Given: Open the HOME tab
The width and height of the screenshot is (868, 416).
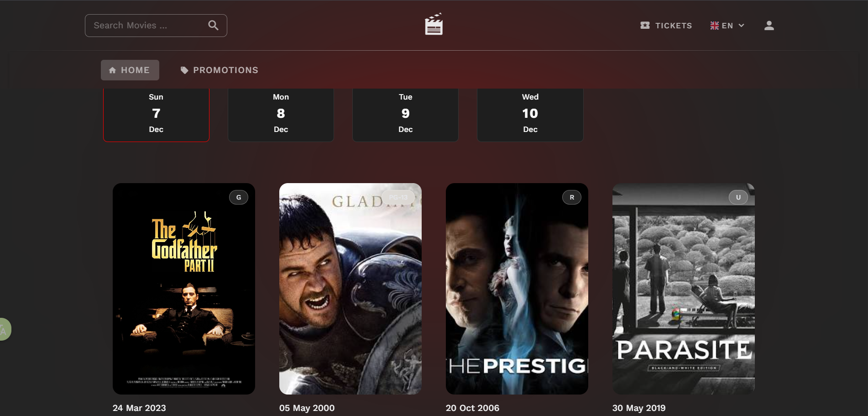Looking at the screenshot, I should pos(130,70).
